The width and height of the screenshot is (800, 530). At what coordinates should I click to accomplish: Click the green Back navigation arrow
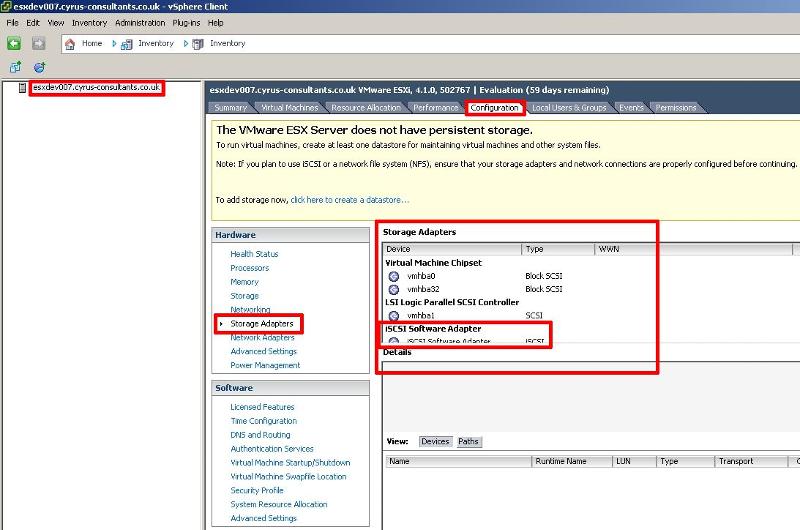(14, 43)
